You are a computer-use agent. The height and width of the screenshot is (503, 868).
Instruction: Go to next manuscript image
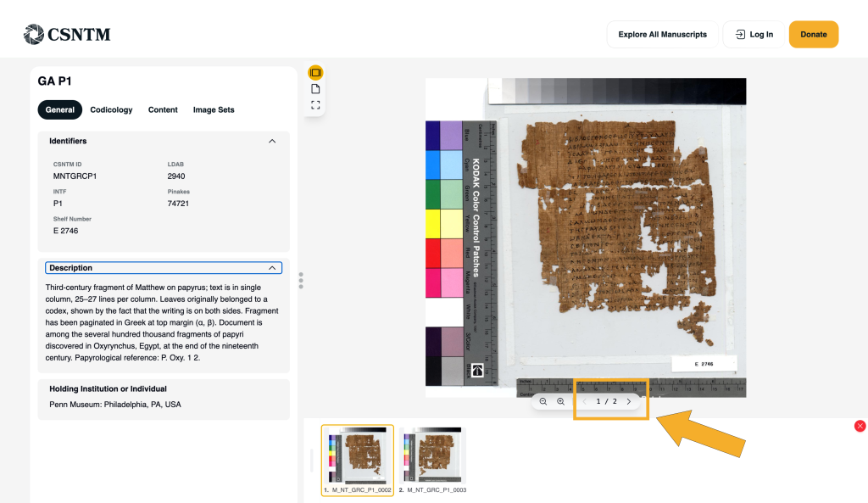click(628, 401)
